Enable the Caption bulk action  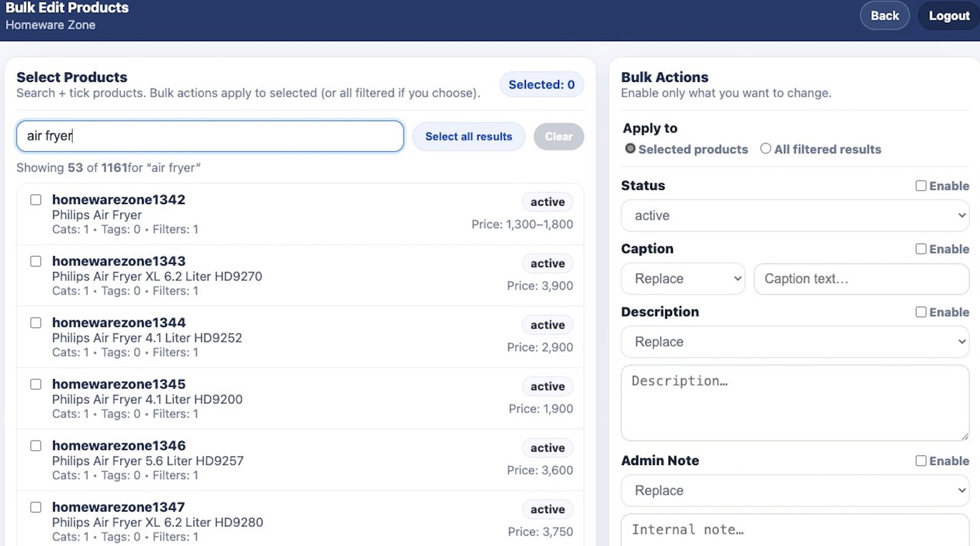pos(921,249)
